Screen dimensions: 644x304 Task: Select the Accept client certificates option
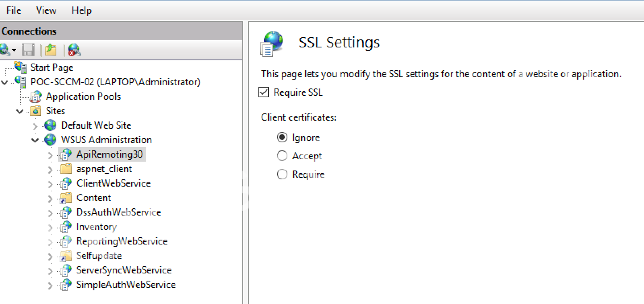[282, 156]
